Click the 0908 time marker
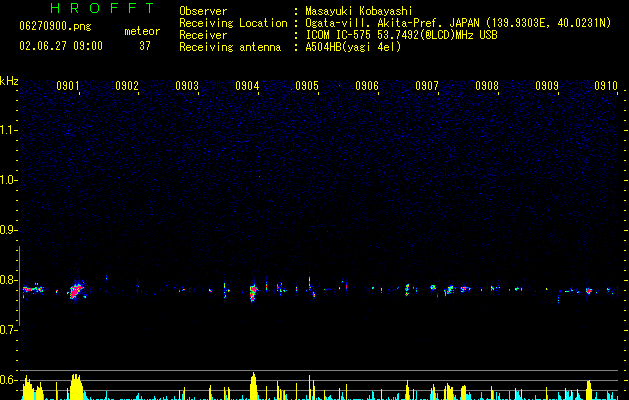Viewport: 629px width, 400px height. point(487,86)
